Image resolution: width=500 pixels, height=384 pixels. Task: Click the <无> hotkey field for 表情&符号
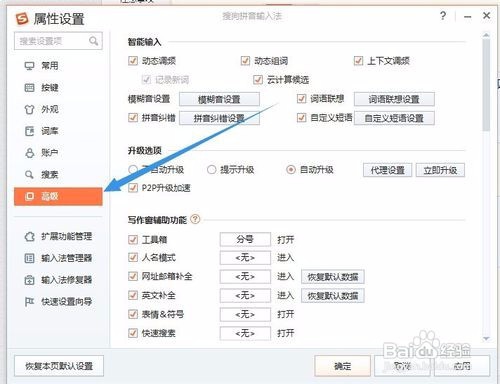[x=245, y=314]
